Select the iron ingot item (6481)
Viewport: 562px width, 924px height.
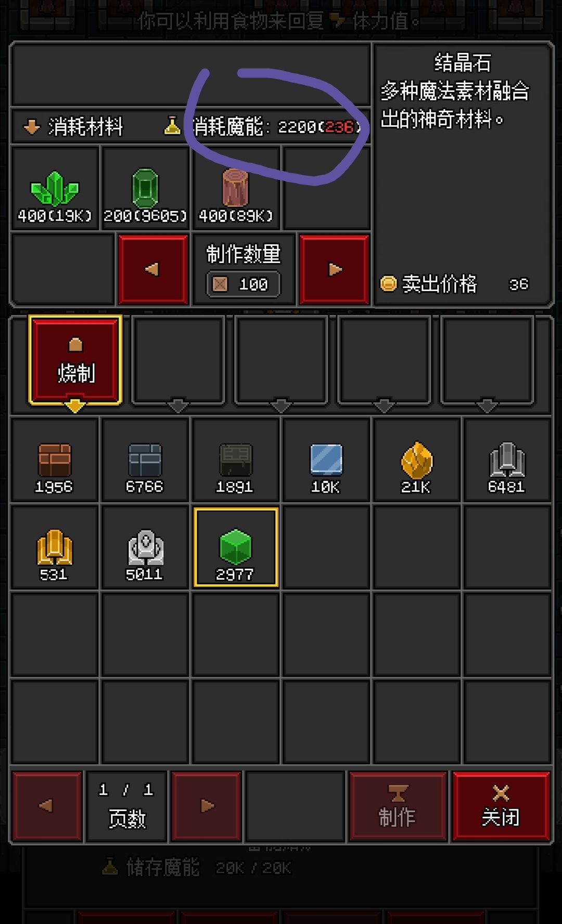pos(507,459)
